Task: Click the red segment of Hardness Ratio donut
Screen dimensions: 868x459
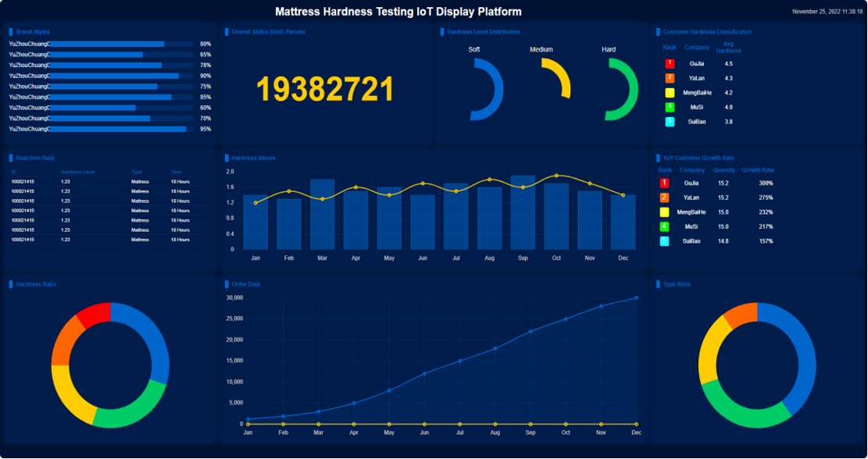Action: (x=95, y=315)
